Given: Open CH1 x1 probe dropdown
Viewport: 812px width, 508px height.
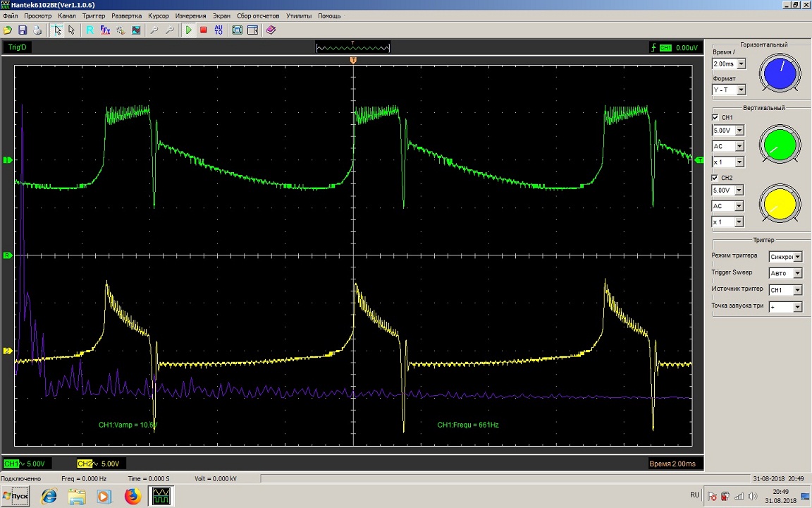Looking at the screenshot, I should click(x=739, y=162).
